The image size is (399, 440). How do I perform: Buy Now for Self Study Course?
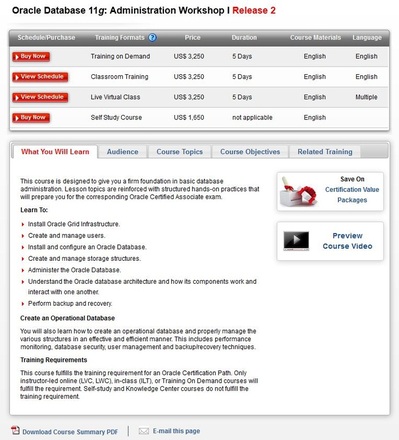[x=31, y=118]
